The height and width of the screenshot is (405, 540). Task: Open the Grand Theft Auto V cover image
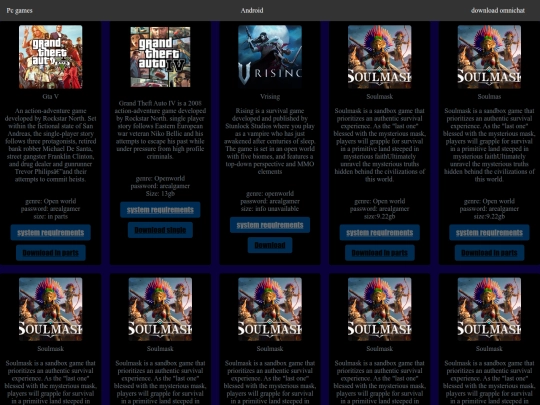click(x=51, y=57)
